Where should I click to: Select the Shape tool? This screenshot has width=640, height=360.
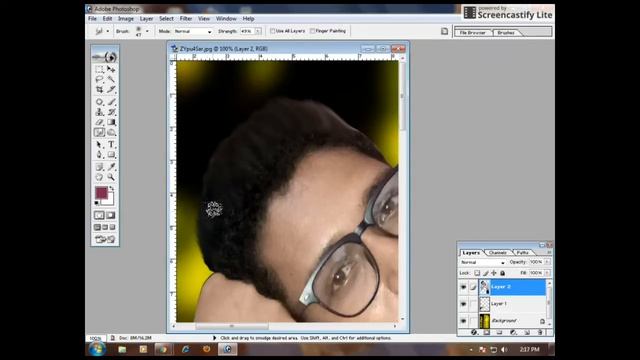point(111,155)
